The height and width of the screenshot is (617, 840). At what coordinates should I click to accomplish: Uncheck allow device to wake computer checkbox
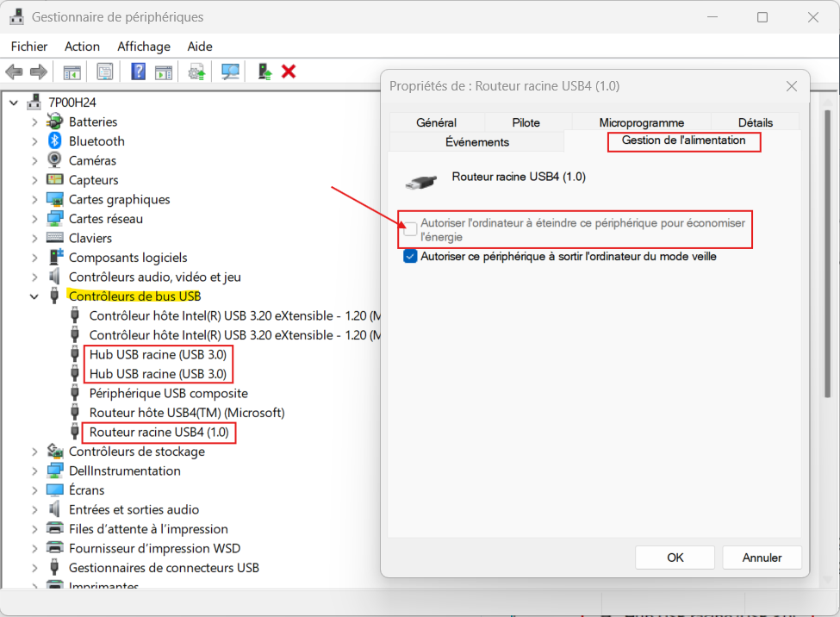411,256
